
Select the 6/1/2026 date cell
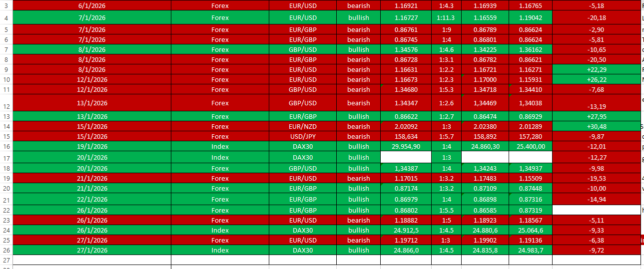[x=92, y=5]
